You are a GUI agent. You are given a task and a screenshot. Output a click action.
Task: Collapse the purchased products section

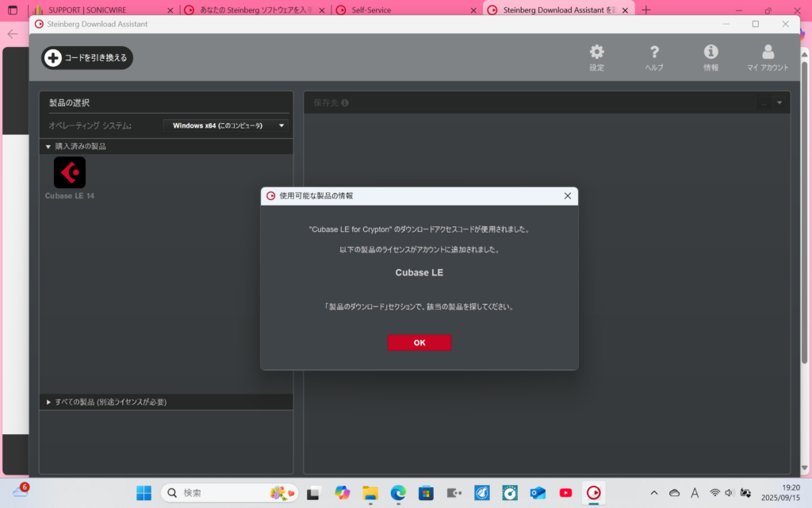[x=48, y=147]
